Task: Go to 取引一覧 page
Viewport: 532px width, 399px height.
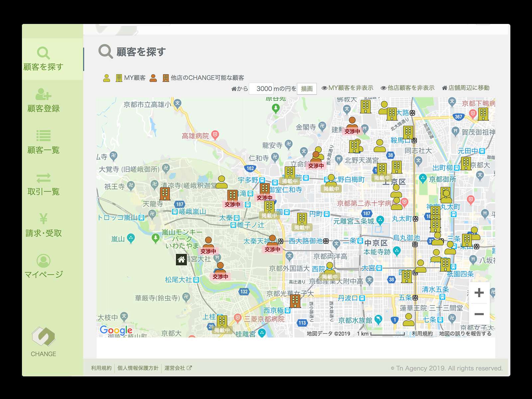Action: pyautogui.click(x=44, y=184)
